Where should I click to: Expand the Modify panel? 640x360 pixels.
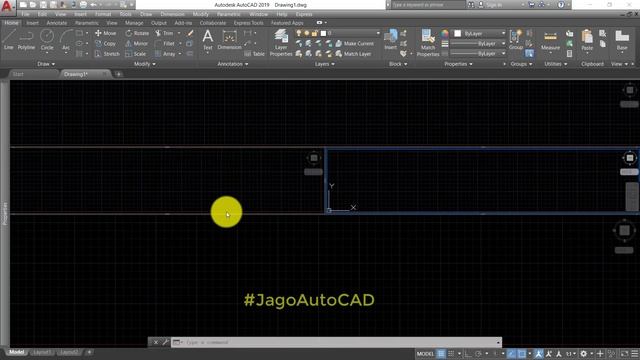[x=144, y=64]
